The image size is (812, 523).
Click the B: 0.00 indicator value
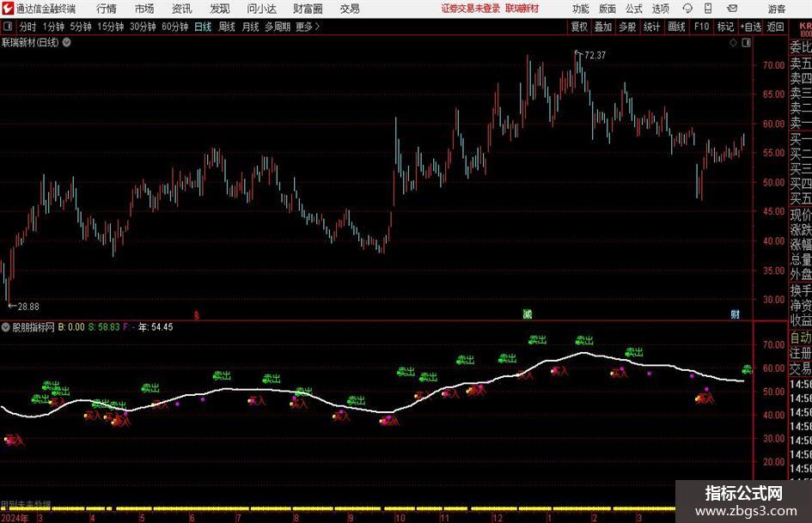pos(71,327)
